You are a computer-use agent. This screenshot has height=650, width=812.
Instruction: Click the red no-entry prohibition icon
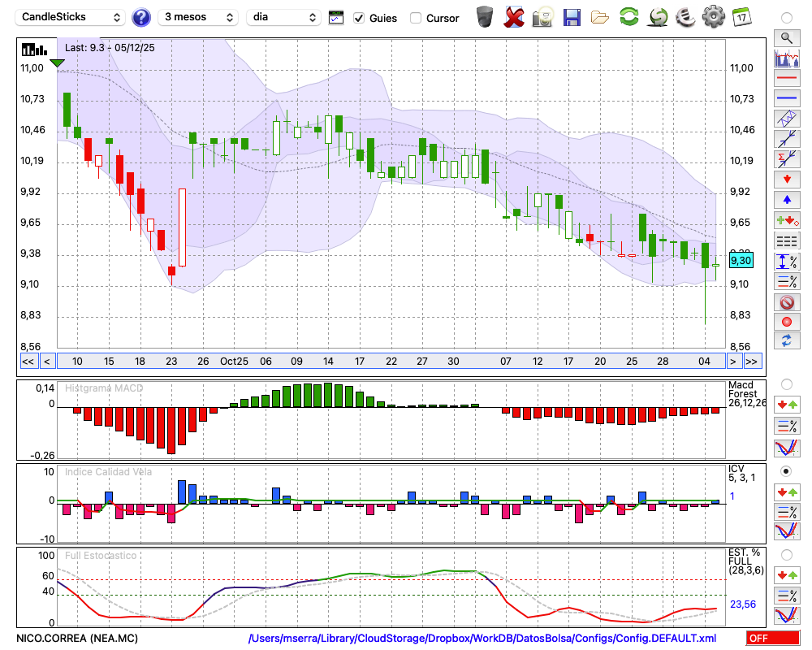pos(786,302)
